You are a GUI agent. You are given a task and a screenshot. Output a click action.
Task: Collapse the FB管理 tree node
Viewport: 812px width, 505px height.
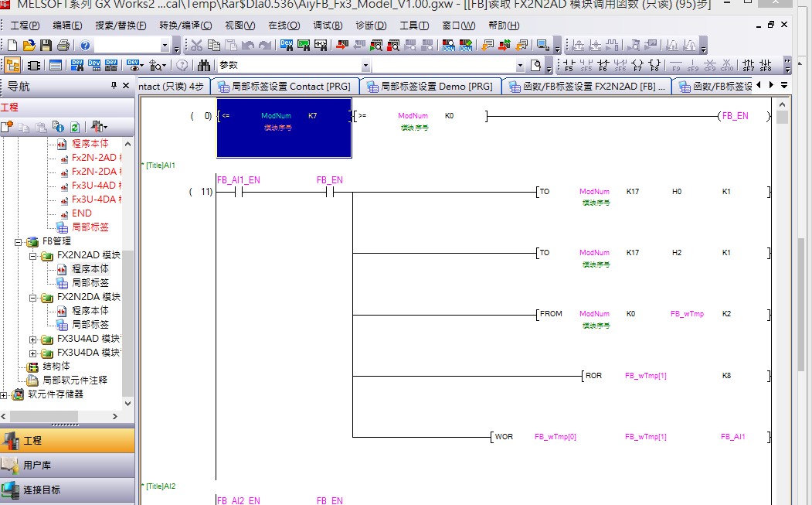(x=19, y=241)
